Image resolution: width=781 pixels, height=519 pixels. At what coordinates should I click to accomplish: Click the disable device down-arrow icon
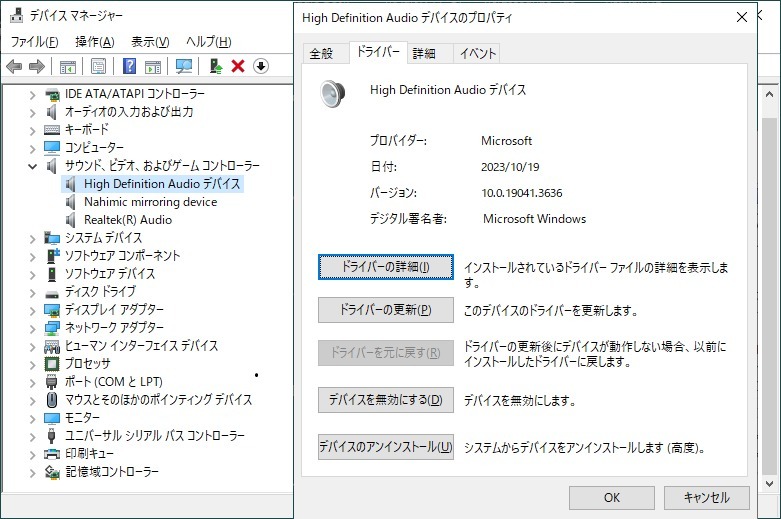coord(261,66)
